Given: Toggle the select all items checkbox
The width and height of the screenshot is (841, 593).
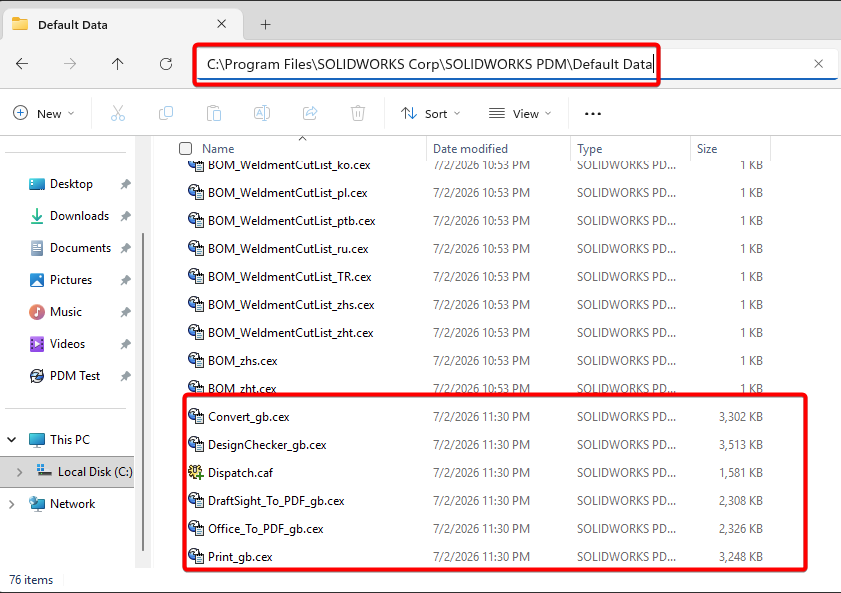Looking at the screenshot, I should coord(186,149).
